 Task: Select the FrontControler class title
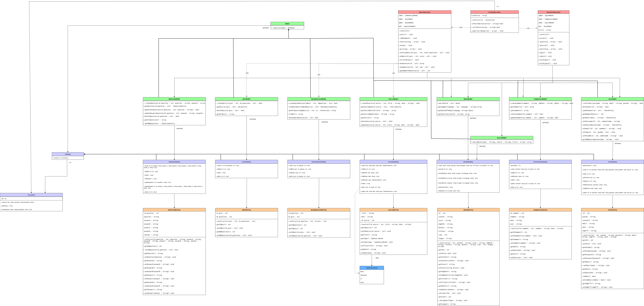[494, 12]
